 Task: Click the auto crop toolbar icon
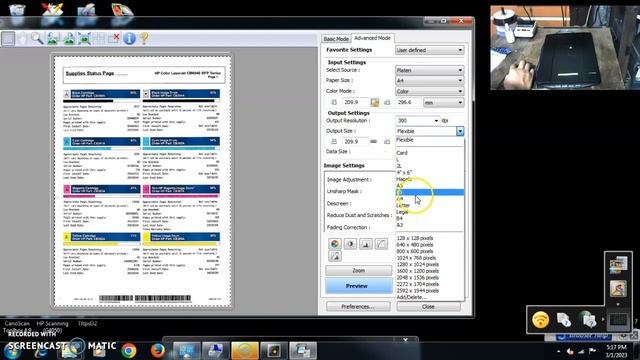(84, 38)
